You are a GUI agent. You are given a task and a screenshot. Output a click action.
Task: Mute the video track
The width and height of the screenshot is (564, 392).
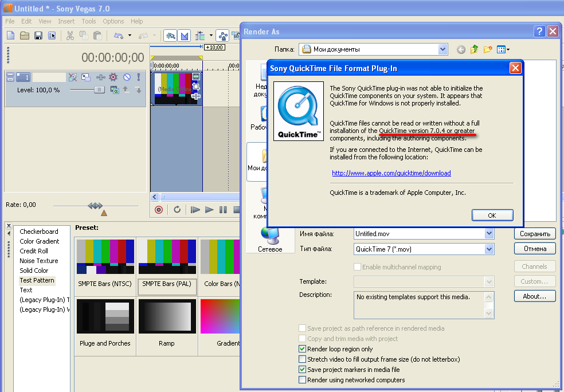[127, 77]
